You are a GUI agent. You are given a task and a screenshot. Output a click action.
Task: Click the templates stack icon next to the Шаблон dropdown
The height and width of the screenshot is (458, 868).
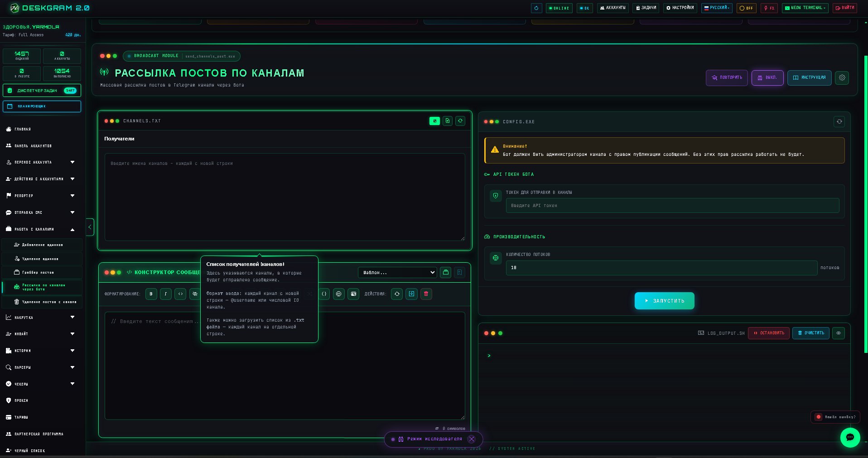coord(446,272)
